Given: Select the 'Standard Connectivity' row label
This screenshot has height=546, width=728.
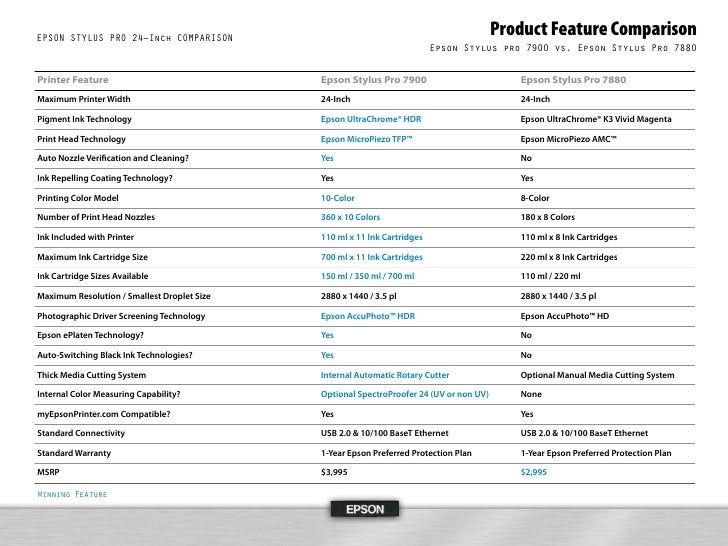Looking at the screenshot, I should [x=81, y=433].
